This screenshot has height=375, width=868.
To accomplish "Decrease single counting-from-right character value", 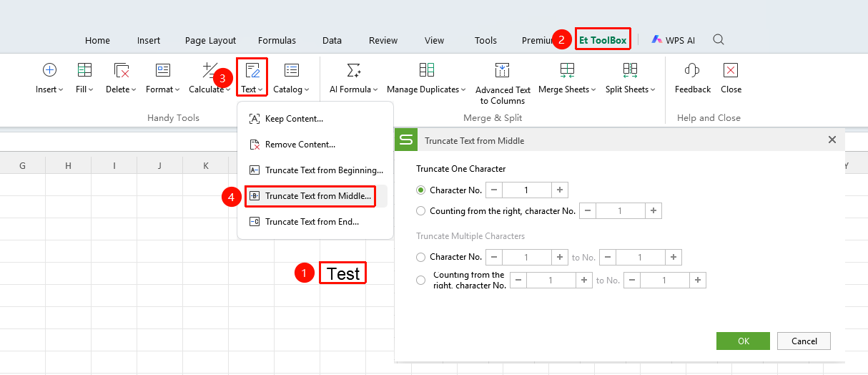I will point(588,211).
